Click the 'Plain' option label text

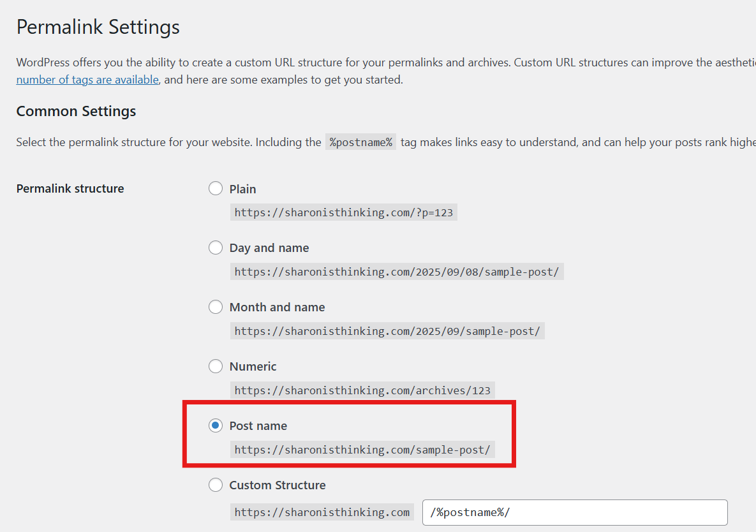[242, 189]
